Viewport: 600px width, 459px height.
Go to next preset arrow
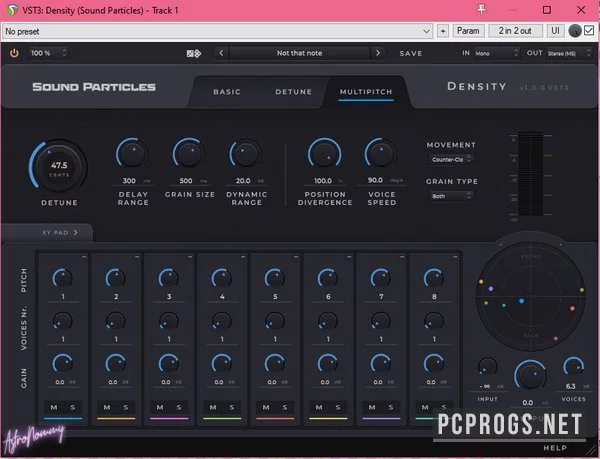378,53
